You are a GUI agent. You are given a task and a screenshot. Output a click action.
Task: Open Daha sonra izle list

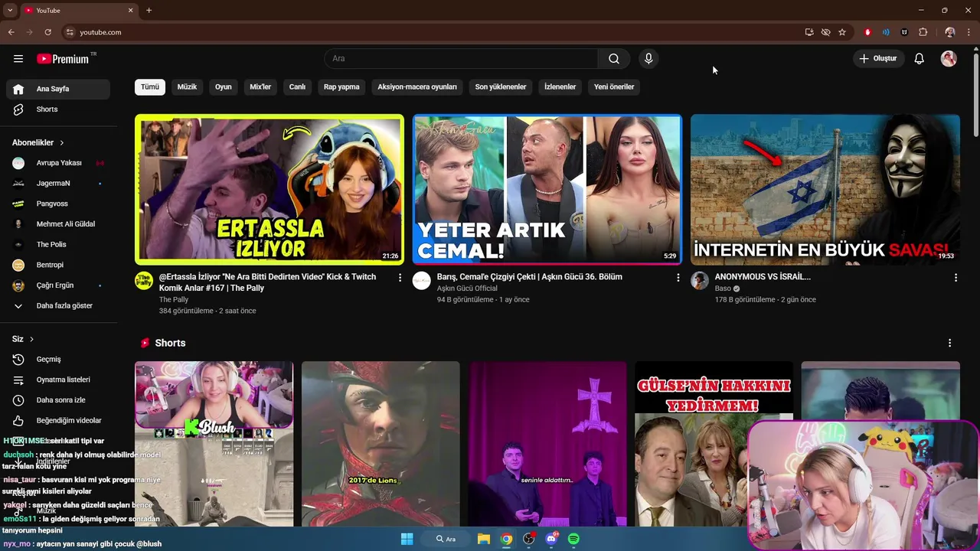tap(58, 400)
